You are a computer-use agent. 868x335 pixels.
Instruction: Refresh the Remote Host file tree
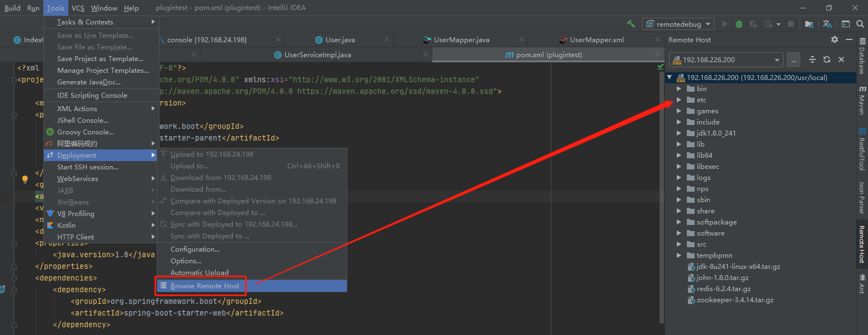(827, 59)
